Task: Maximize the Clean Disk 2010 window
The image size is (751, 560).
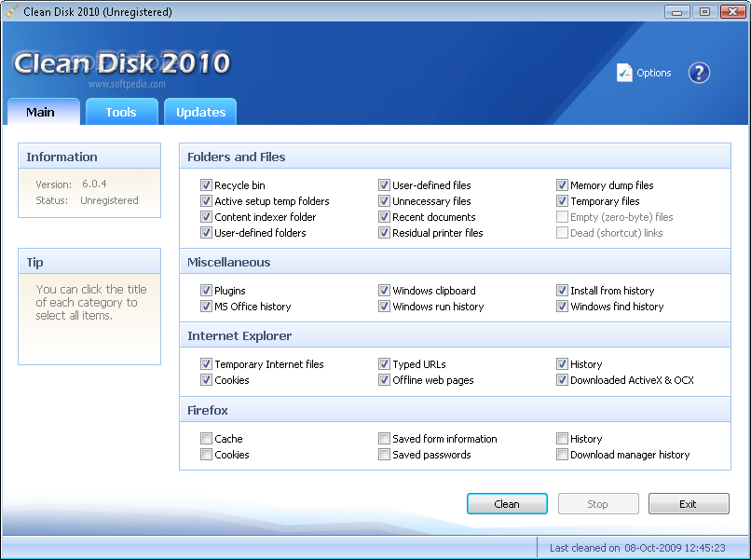Action: 704,11
